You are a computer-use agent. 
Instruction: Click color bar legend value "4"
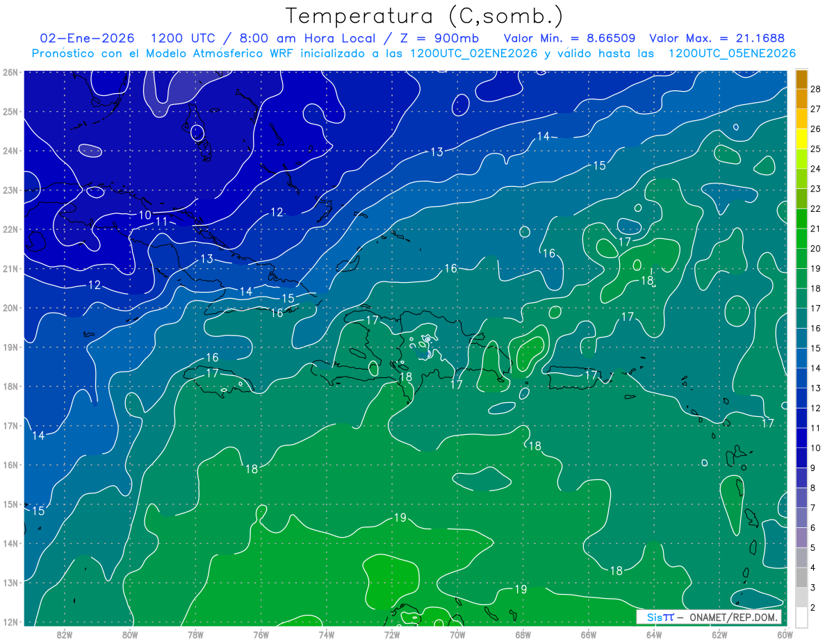click(x=813, y=568)
